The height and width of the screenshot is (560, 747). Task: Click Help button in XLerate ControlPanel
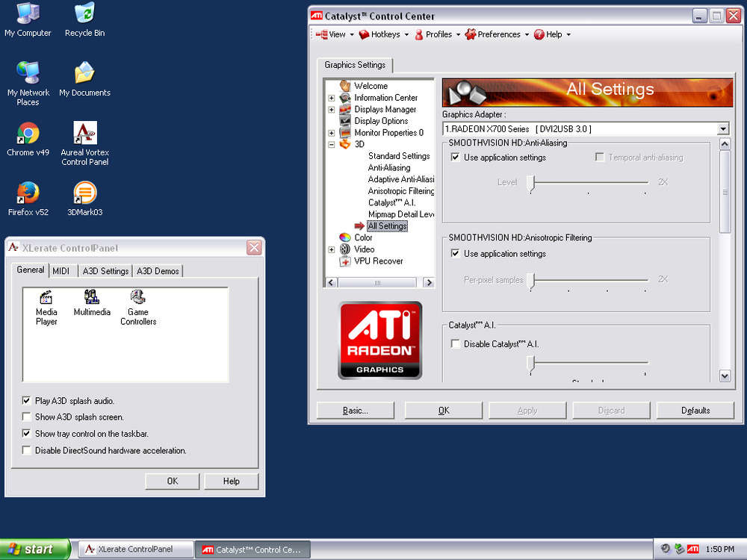click(231, 481)
